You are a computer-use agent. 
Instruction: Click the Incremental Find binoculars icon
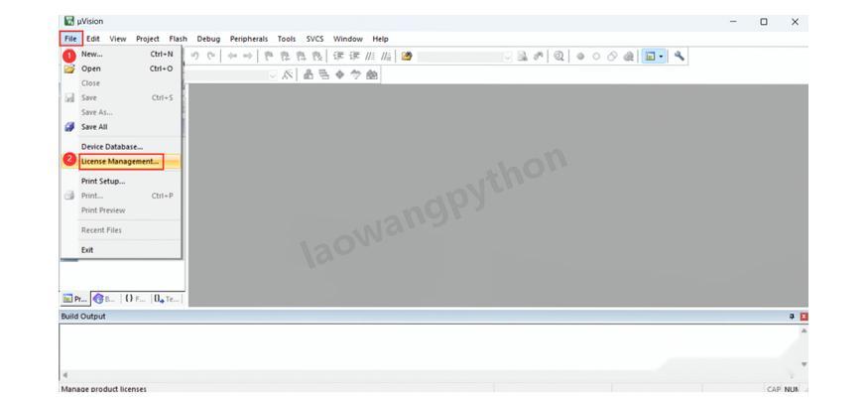tap(538, 56)
